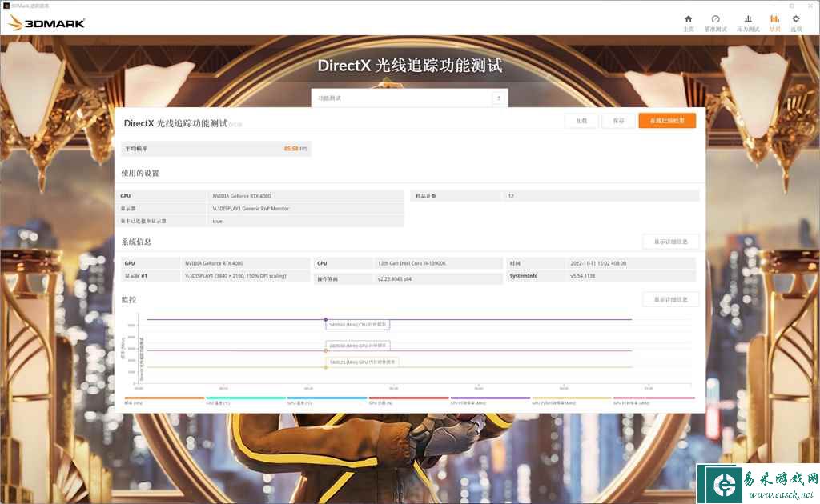820x504 pixels.
Task: Click the 1400.25 MHz GPU memory tooltip
Action: [x=363, y=362]
